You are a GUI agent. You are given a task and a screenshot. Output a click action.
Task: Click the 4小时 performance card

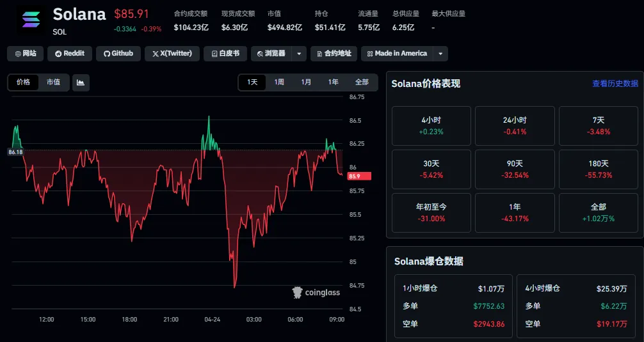click(x=431, y=126)
